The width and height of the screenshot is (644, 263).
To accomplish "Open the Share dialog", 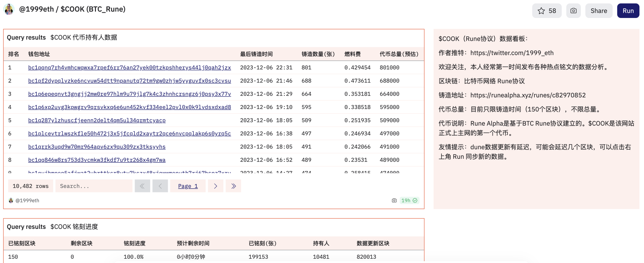I will coord(598,11).
